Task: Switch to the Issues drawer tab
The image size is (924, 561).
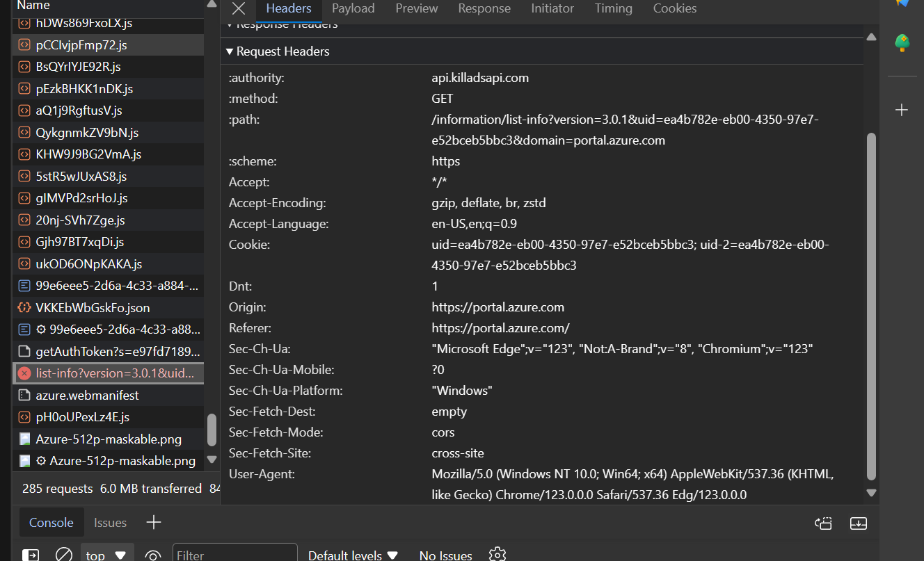Action: click(x=110, y=523)
